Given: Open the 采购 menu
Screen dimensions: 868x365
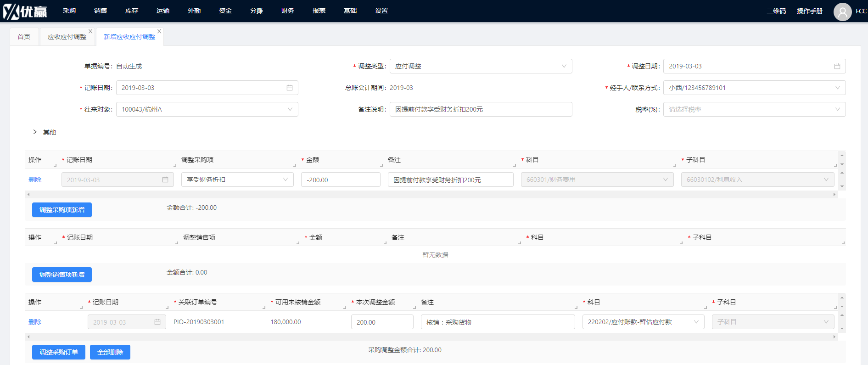Looking at the screenshot, I should [69, 11].
